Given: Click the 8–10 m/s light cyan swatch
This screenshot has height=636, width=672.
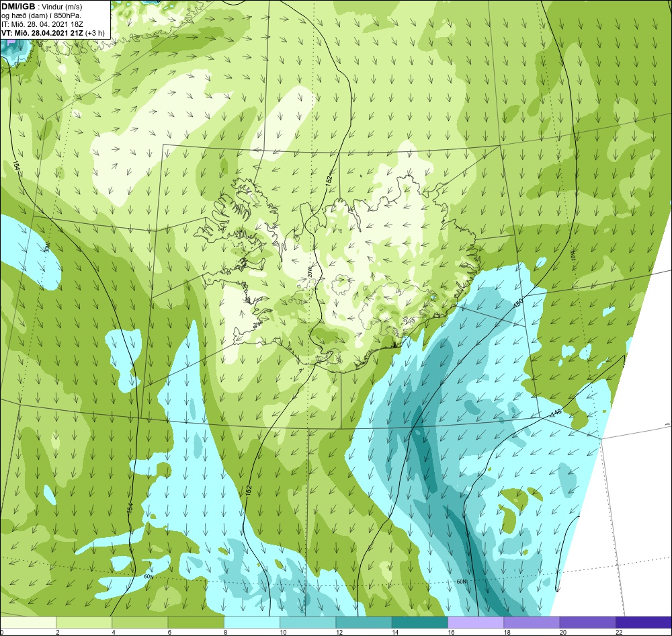Looking at the screenshot, I should (252, 622).
